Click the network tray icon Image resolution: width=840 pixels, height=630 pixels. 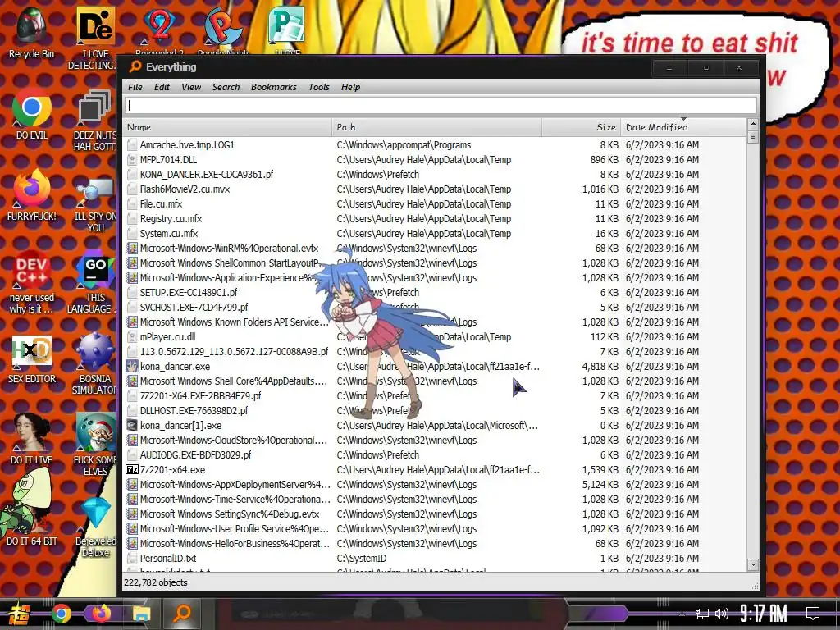click(x=702, y=614)
